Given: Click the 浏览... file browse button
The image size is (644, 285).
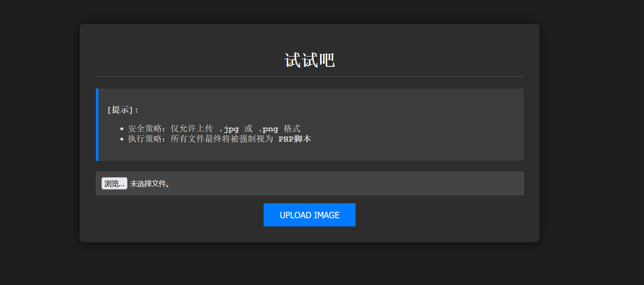Looking at the screenshot, I should click(x=114, y=184).
